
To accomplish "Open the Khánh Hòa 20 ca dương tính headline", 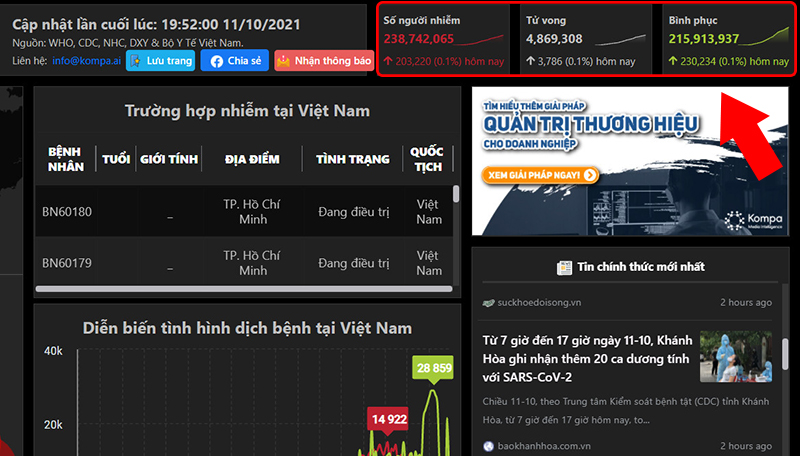I will [x=587, y=359].
